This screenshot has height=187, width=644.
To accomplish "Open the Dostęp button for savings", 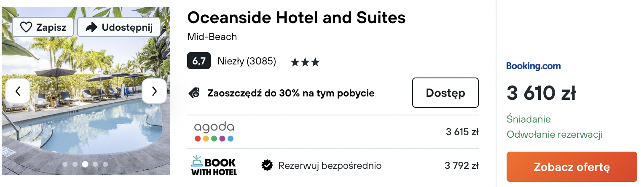I will point(445,93).
